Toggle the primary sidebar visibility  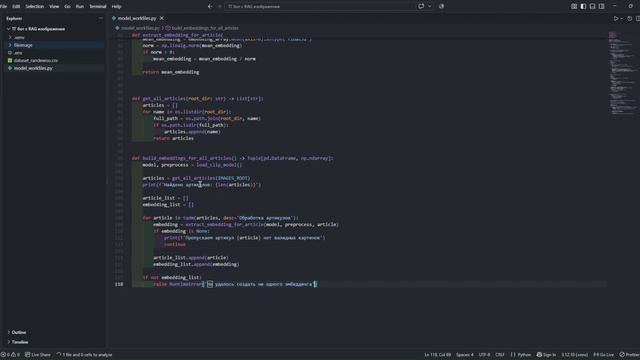tap(583, 7)
